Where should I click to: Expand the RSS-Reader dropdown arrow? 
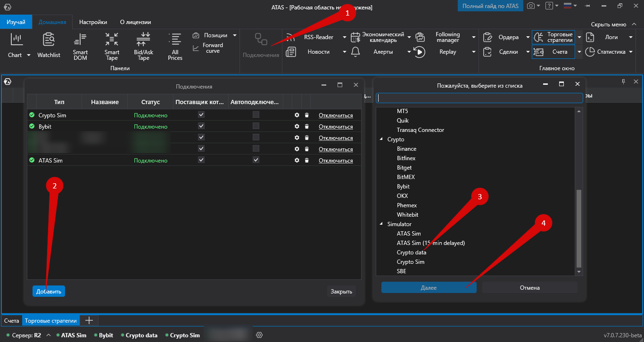(x=345, y=37)
